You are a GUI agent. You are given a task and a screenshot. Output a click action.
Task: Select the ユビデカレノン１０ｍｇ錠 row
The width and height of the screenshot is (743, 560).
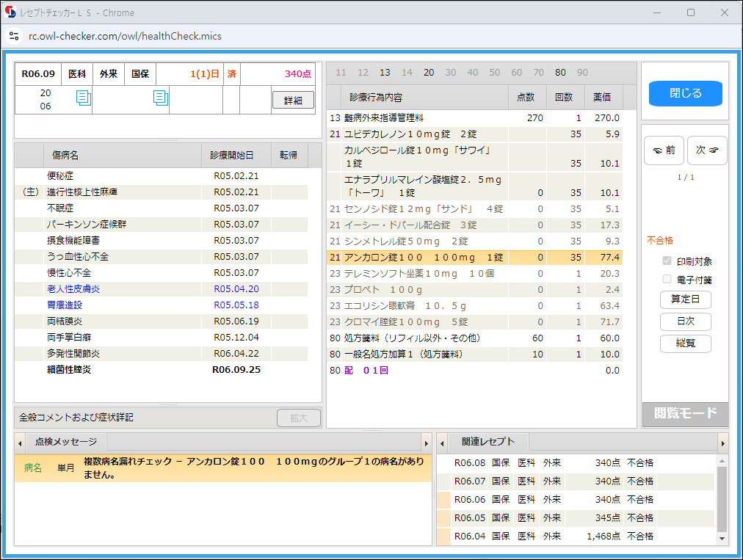point(474,134)
